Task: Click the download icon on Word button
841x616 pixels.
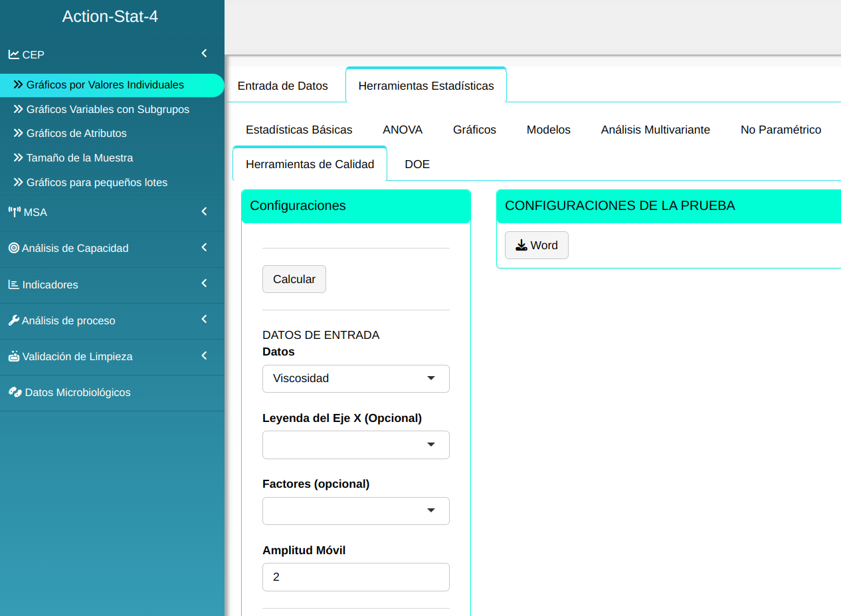Action: tap(521, 245)
